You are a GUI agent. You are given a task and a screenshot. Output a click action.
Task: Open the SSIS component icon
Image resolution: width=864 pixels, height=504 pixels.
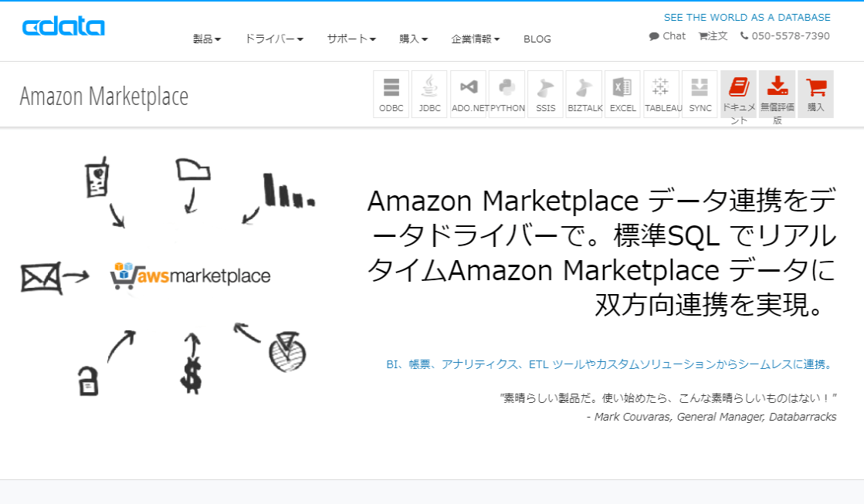pyautogui.click(x=546, y=93)
